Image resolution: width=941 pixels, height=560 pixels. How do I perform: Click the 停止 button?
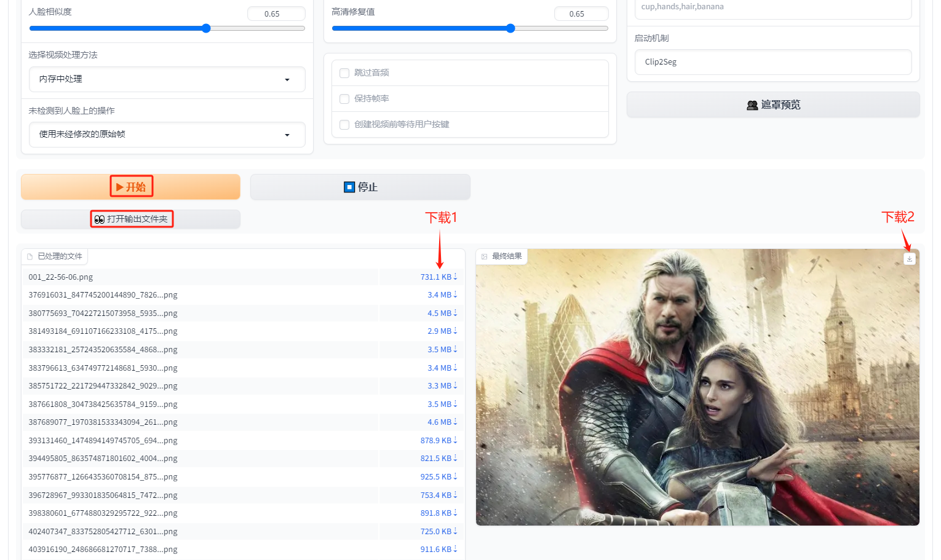(360, 187)
